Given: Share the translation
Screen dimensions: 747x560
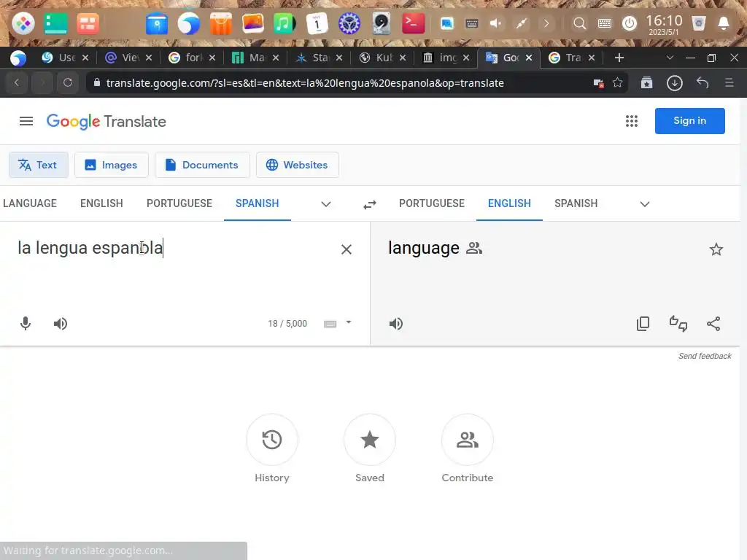Looking at the screenshot, I should click(713, 324).
